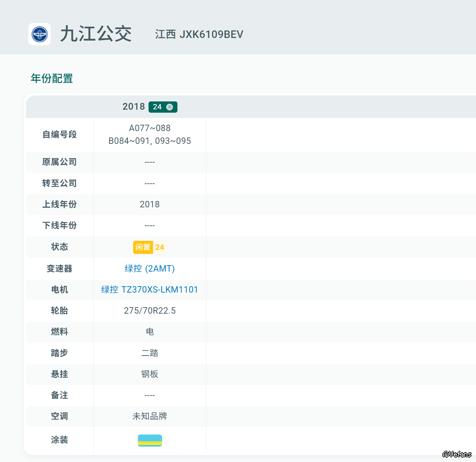Screen dimensions: 476x462
Task: Open the 绿控 (2AMT) transmission link
Action: [x=150, y=269]
